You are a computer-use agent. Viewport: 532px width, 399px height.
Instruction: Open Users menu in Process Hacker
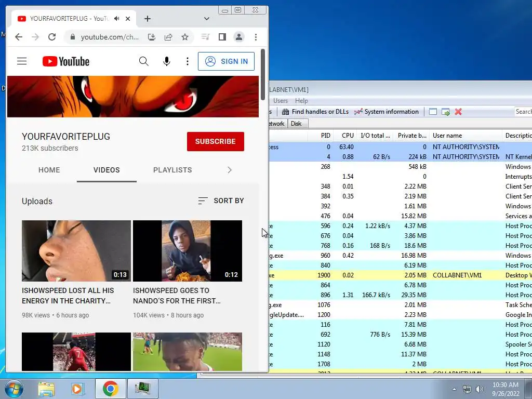click(x=281, y=101)
